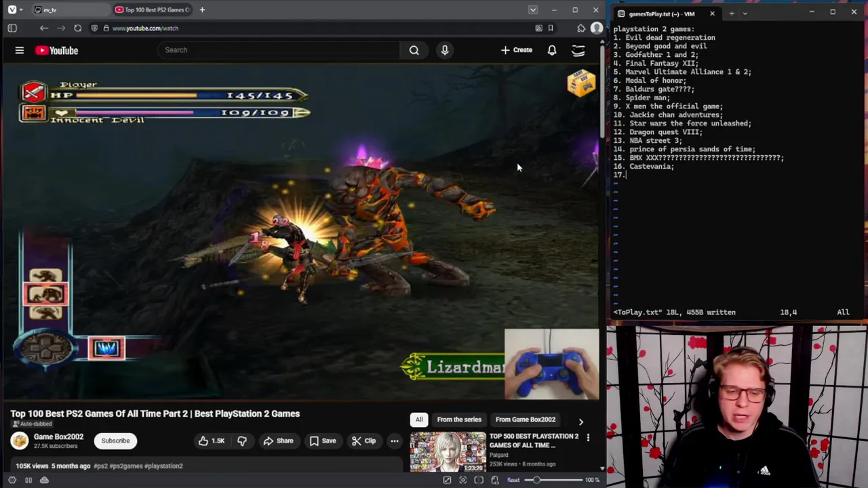Select the From Game Box2002 chip
This screenshot has width=868, height=488.
click(x=526, y=420)
